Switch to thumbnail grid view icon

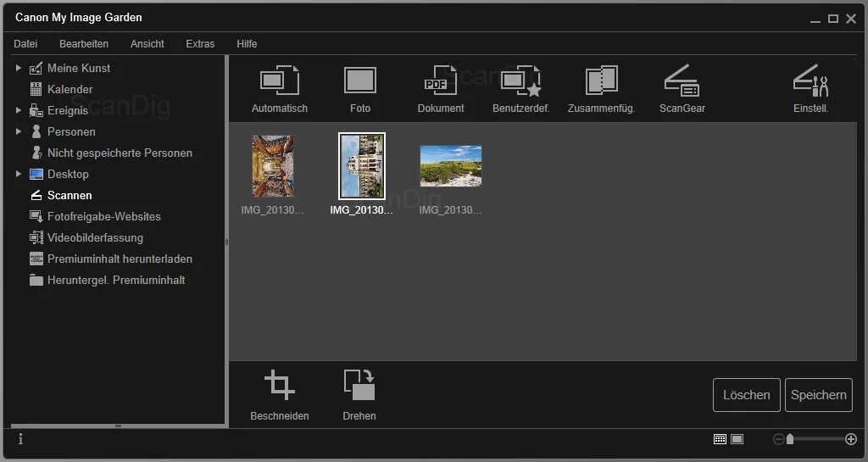coord(720,439)
